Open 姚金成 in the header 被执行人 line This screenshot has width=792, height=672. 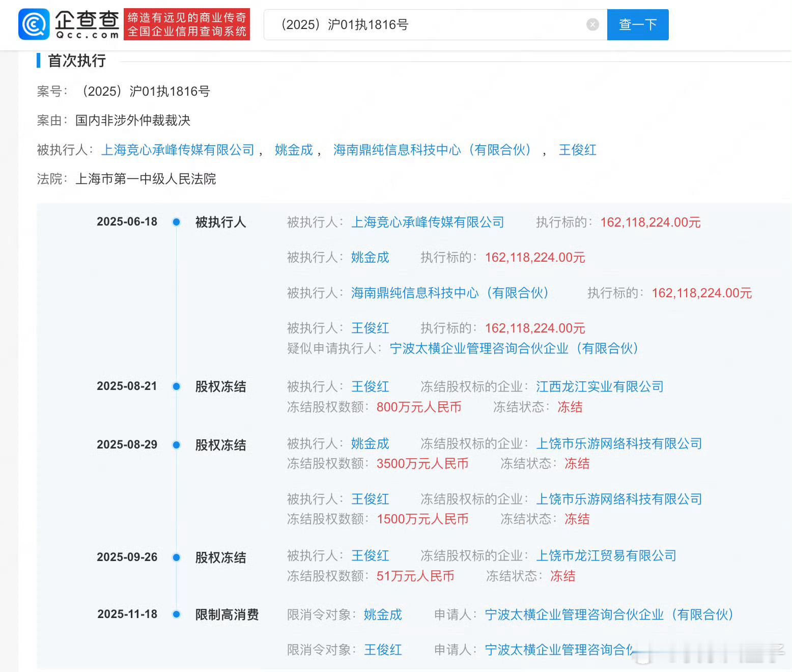(294, 150)
